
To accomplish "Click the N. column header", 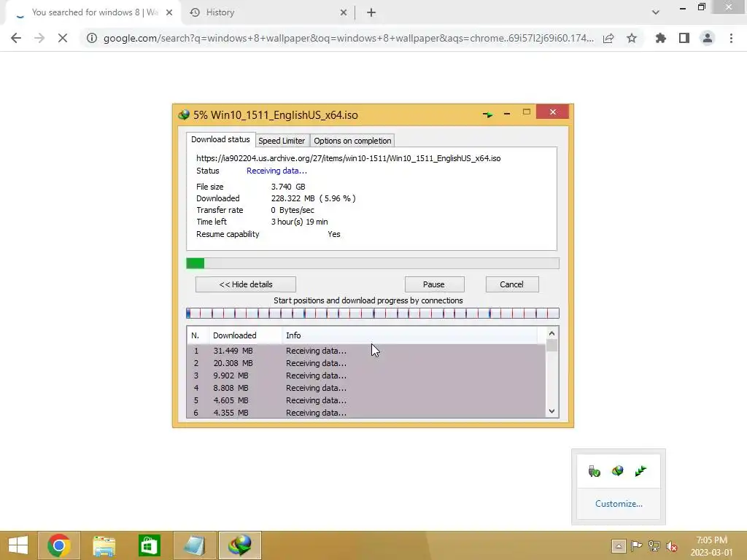I will click(x=198, y=335).
